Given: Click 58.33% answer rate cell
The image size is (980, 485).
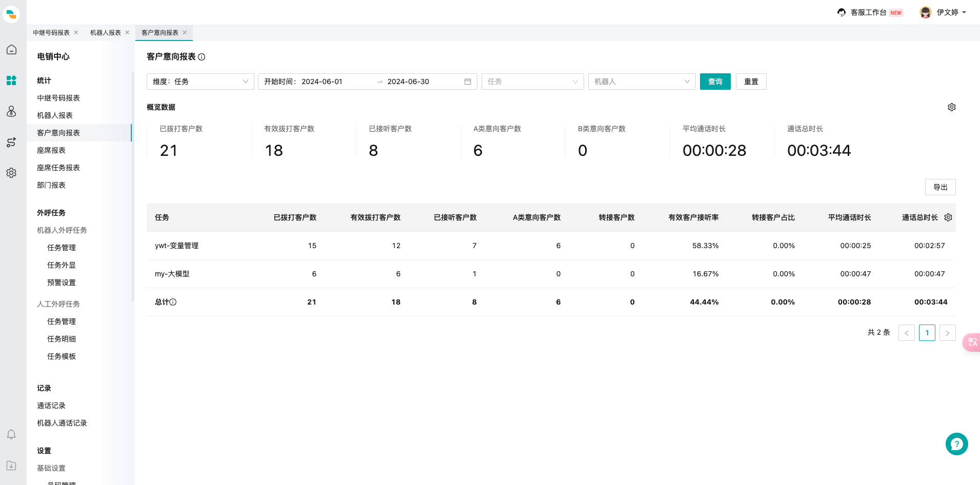Looking at the screenshot, I should point(706,246).
